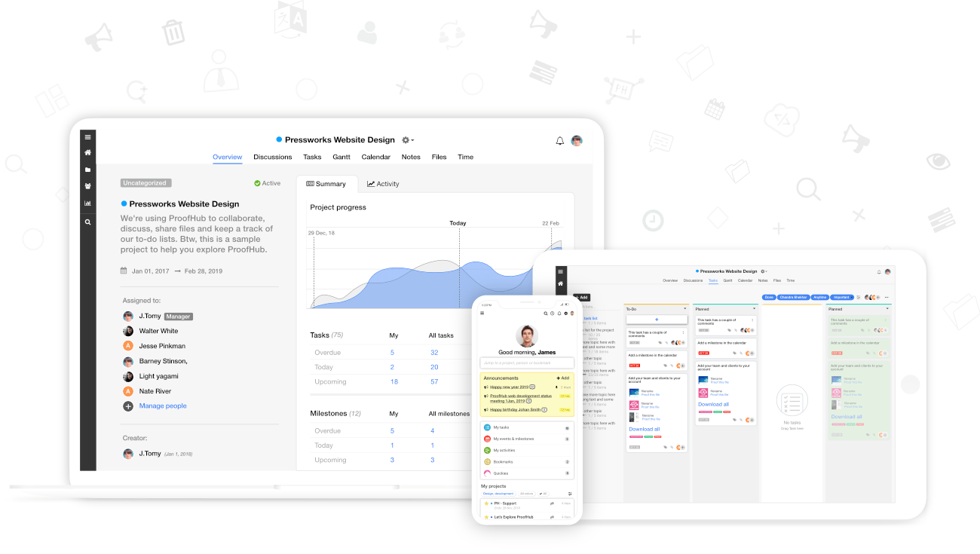The height and width of the screenshot is (554, 980).
Task: Open my overdue tasks count 5
Action: (392, 353)
